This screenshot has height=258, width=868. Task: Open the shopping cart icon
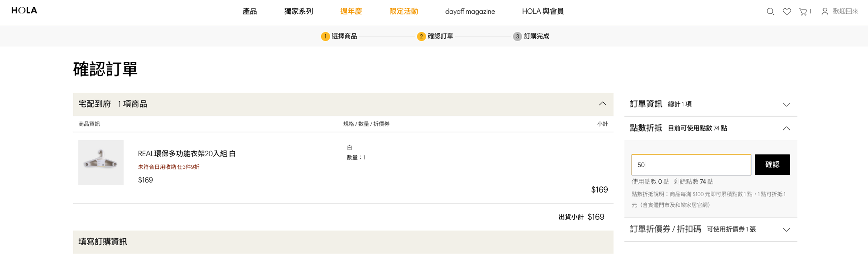pyautogui.click(x=803, y=12)
